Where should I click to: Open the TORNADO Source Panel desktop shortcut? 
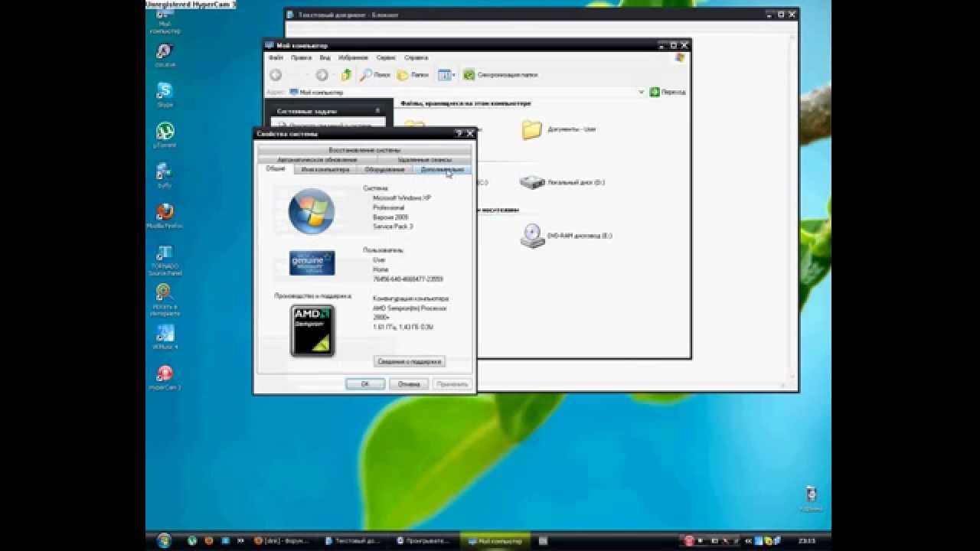(165, 259)
